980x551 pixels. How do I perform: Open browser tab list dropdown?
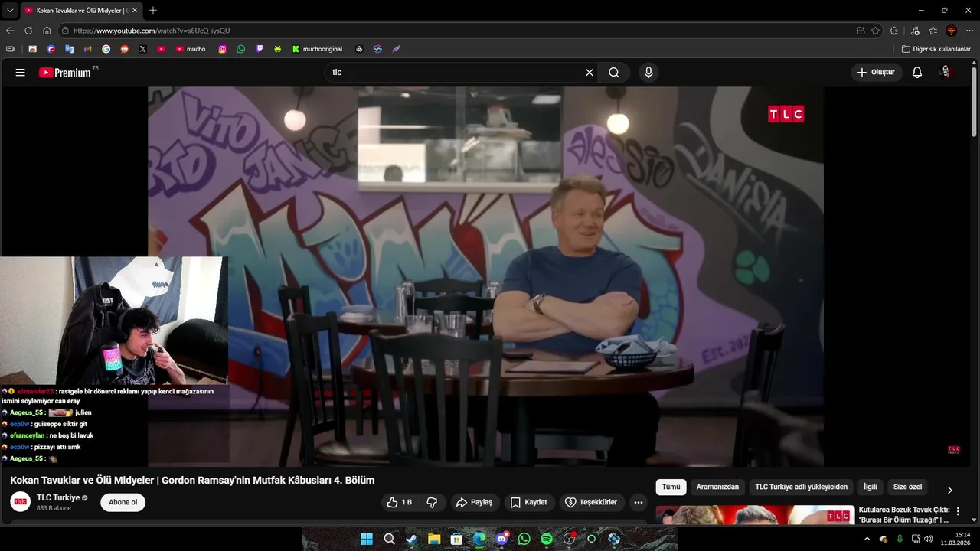(x=10, y=11)
